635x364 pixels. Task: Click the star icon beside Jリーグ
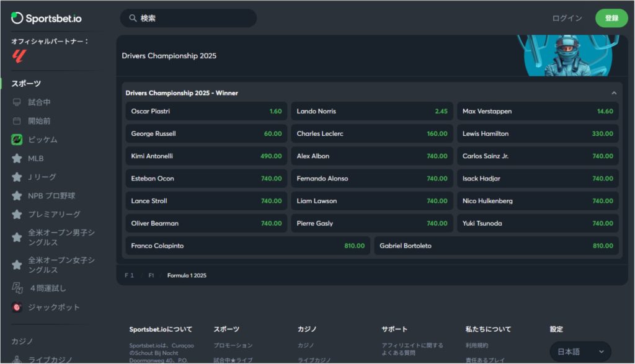[x=17, y=177]
